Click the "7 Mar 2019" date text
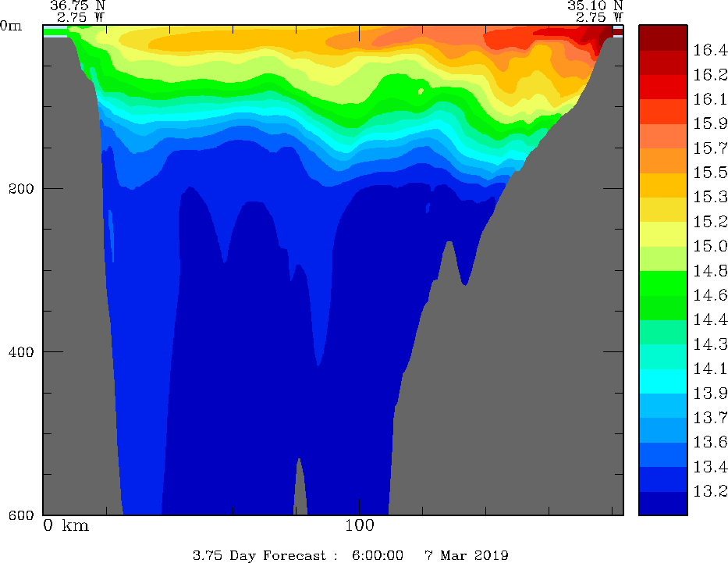The height and width of the screenshot is (563, 728). (x=467, y=555)
